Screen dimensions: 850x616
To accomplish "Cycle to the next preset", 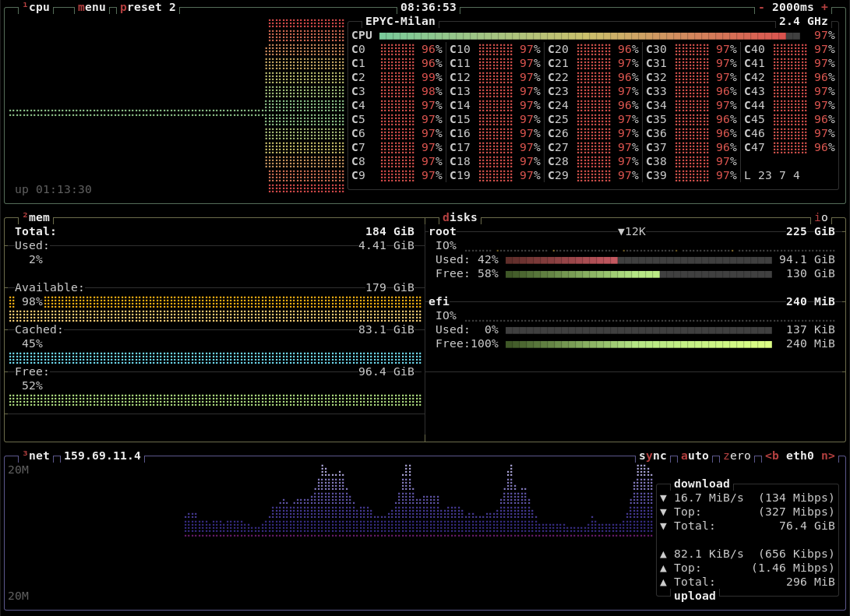I will [147, 7].
